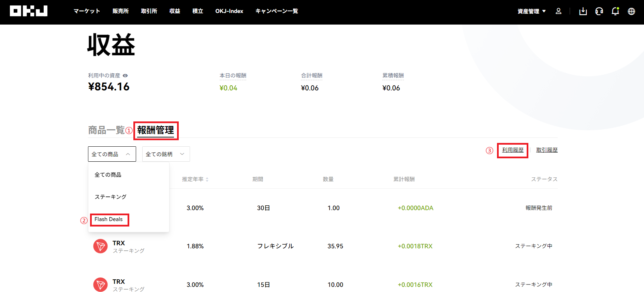644x292 pixels.
Task: Expand the 全ての銘柄 dropdown
Action: (x=166, y=154)
